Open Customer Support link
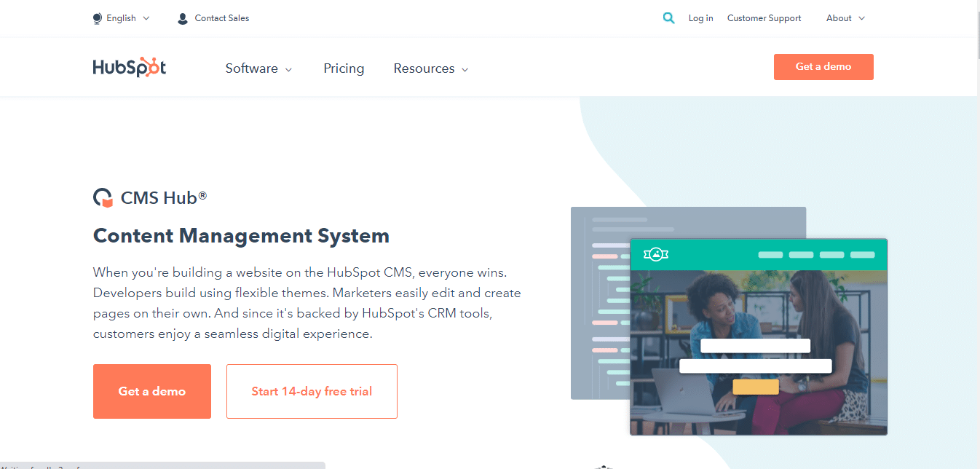The height and width of the screenshot is (469, 980). coord(764,18)
